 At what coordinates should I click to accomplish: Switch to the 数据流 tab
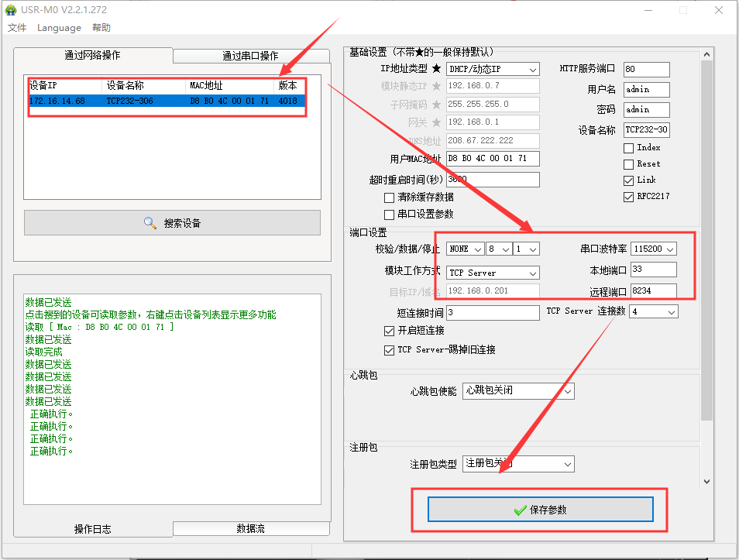click(250, 528)
